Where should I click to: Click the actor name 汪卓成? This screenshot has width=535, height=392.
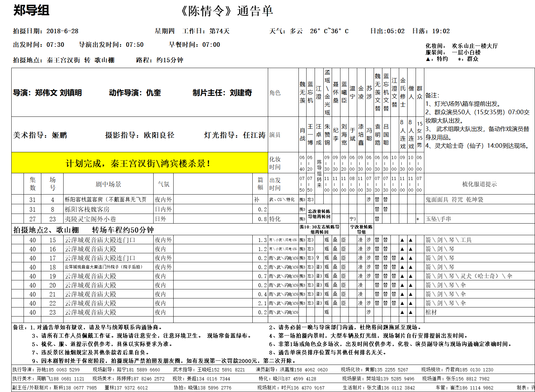point(318,135)
